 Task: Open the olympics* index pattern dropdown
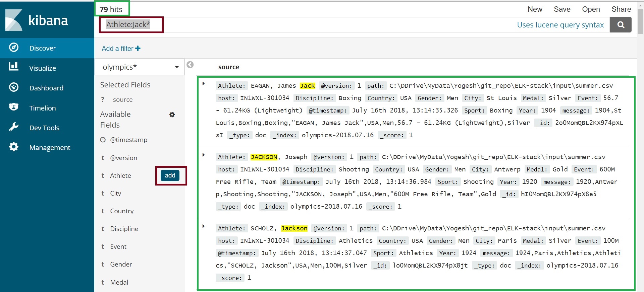(x=140, y=67)
